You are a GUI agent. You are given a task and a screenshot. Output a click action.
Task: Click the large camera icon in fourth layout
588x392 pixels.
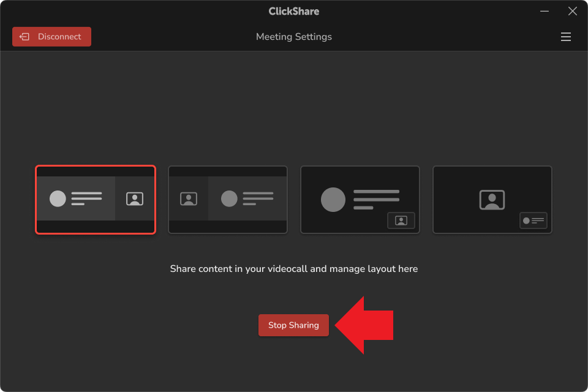click(492, 200)
